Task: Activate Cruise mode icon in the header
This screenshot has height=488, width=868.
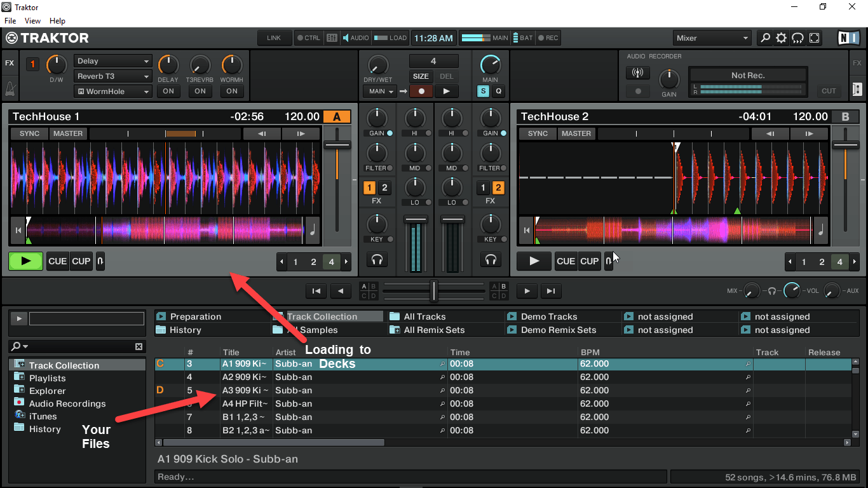Action: [x=797, y=38]
